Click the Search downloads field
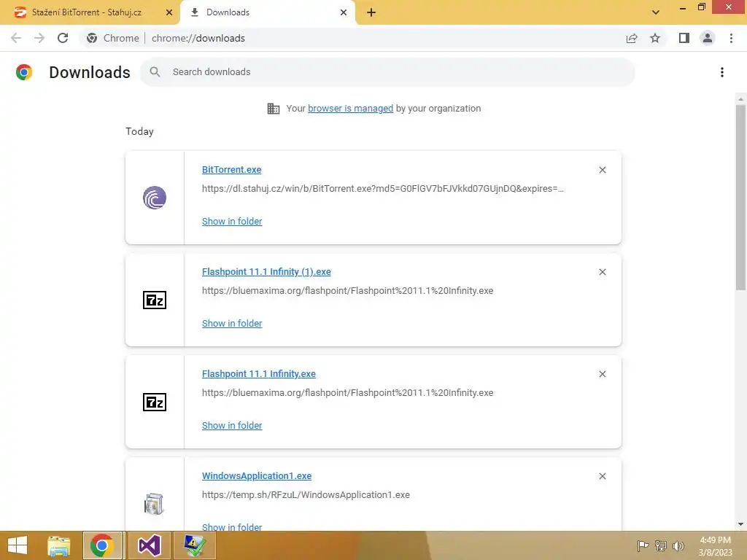Viewport: 747px width, 560px height. pyautogui.click(x=387, y=72)
